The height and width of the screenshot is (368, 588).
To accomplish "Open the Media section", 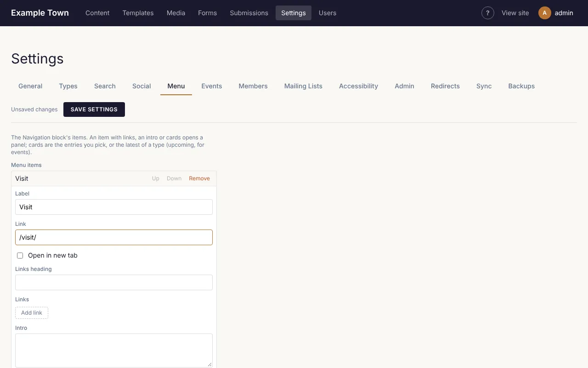I will (x=176, y=13).
